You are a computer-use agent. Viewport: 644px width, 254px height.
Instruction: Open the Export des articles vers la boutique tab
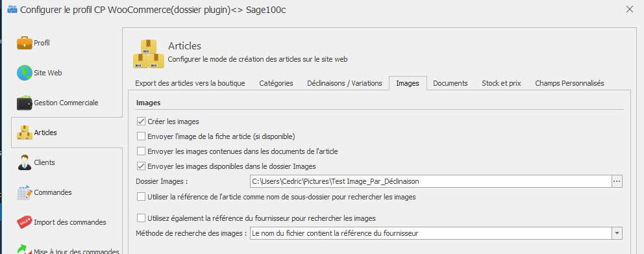pyautogui.click(x=190, y=83)
